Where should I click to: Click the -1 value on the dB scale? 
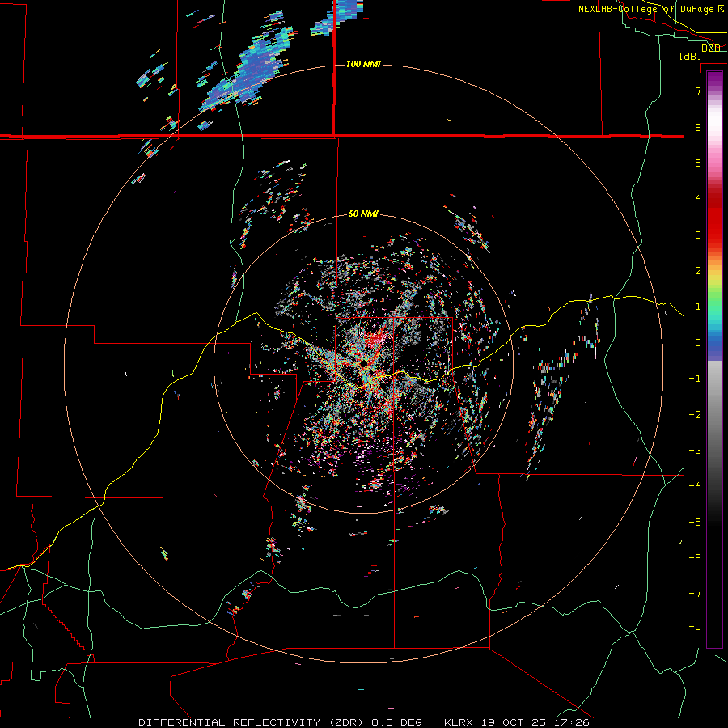pos(695,379)
